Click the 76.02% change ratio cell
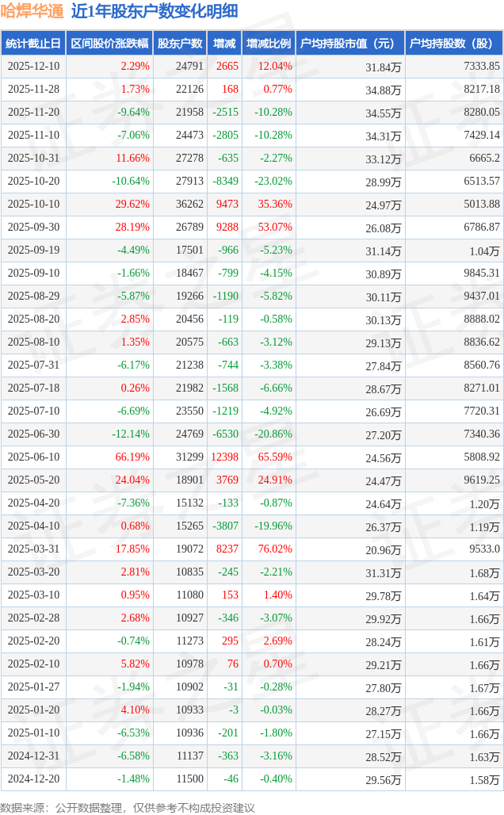 [274, 549]
